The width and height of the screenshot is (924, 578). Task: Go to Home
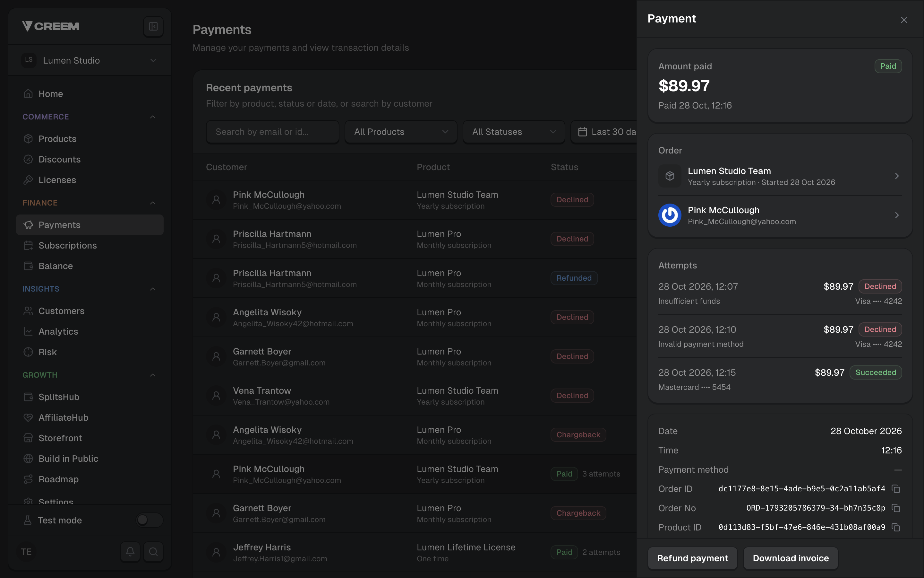tap(90, 94)
